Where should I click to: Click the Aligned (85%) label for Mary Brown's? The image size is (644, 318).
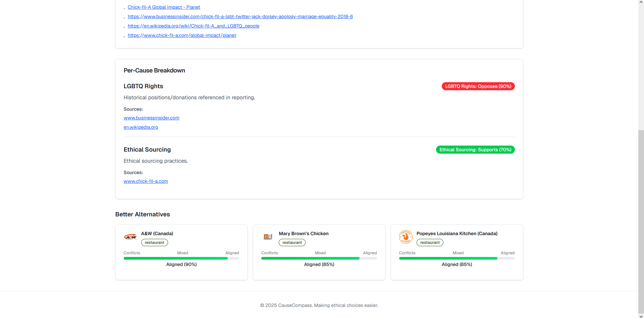click(x=319, y=264)
